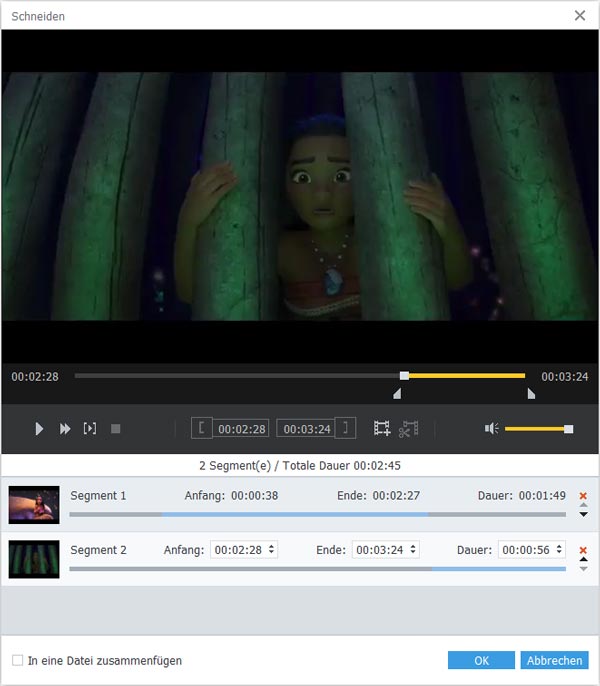
Task: Click Segment 2 range bar
Action: tap(317, 569)
